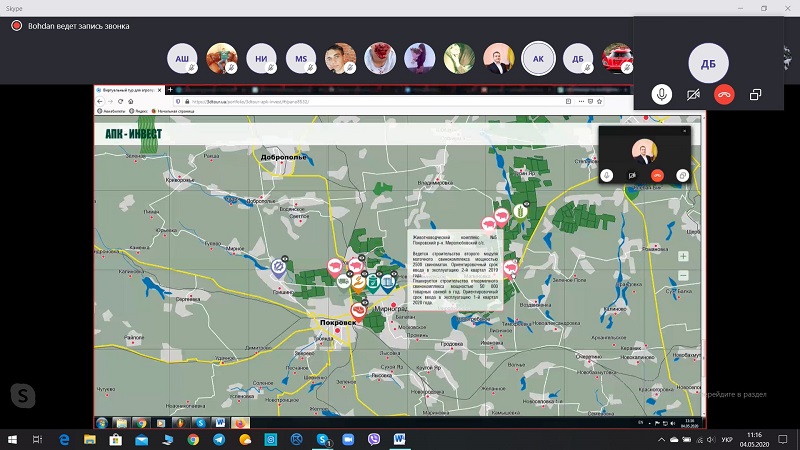Click the blue book map marker
Image resolution: width=800 pixels, height=450 pixels.
[388, 282]
